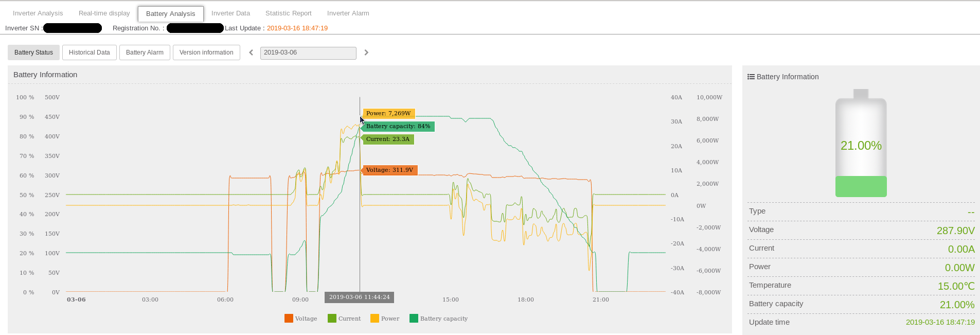Select the Battery Analysis tab
This screenshot has height=335, width=980.
(x=171, y=14)
